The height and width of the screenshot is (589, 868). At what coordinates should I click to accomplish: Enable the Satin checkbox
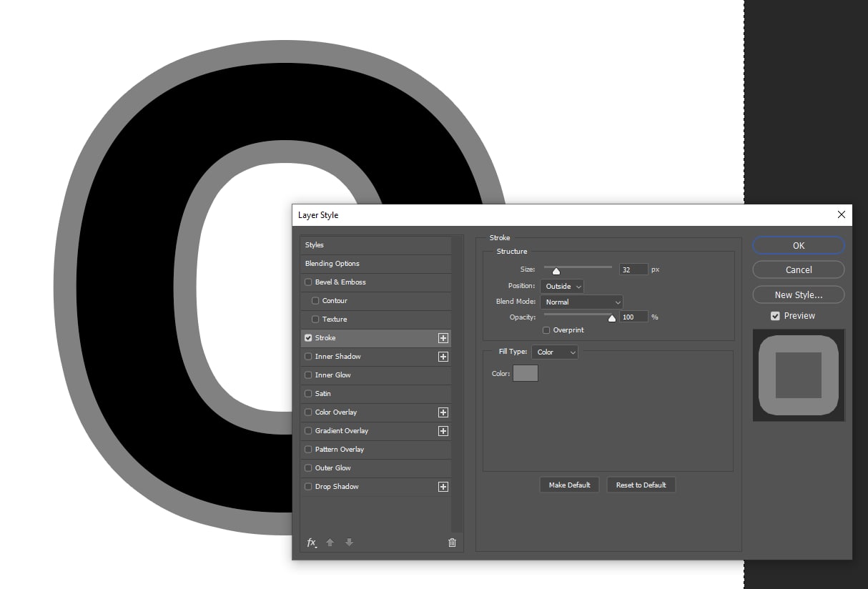click(308, 394)
